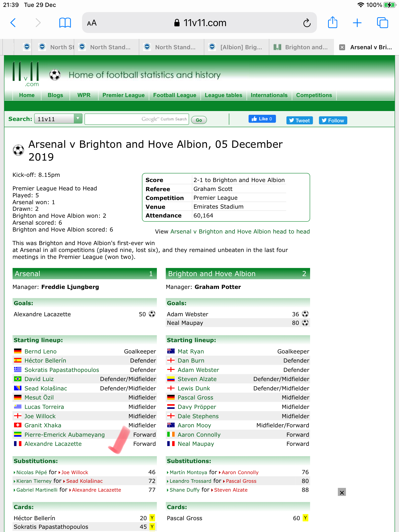Tap the Safari forward arrow
The height and width of the screenshot is (532, 399).
click(38, 23)
